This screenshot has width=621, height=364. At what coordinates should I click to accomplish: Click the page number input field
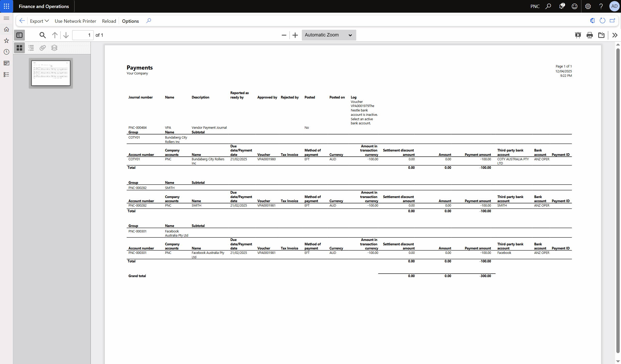(x=83, y=35)
